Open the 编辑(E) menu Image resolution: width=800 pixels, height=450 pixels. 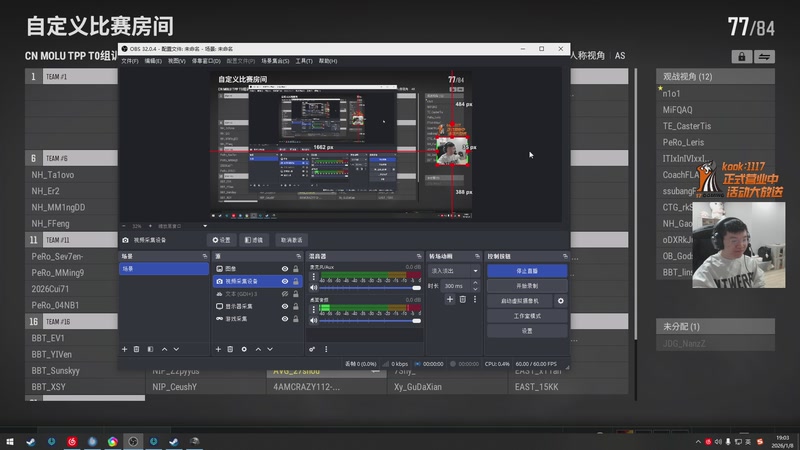coord(153,61)
